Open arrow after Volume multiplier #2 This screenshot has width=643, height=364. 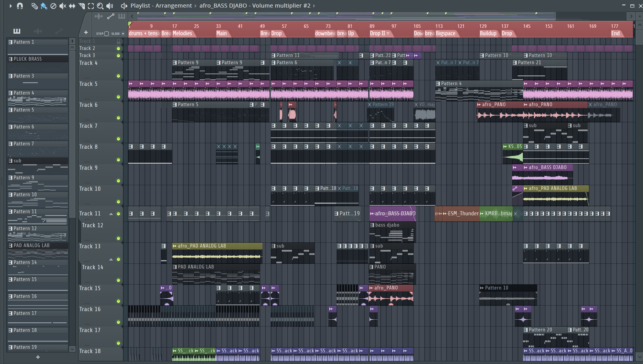314,6
